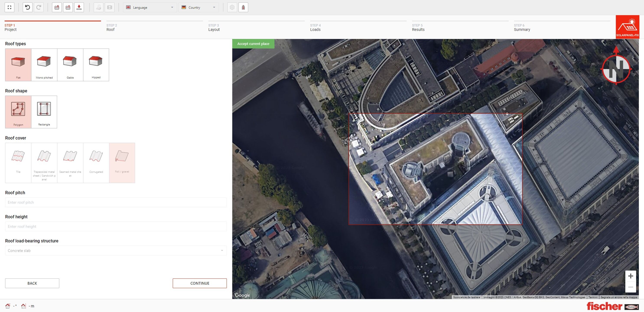
Task: Click the fullscreen toggle icon
Action: 10,7
